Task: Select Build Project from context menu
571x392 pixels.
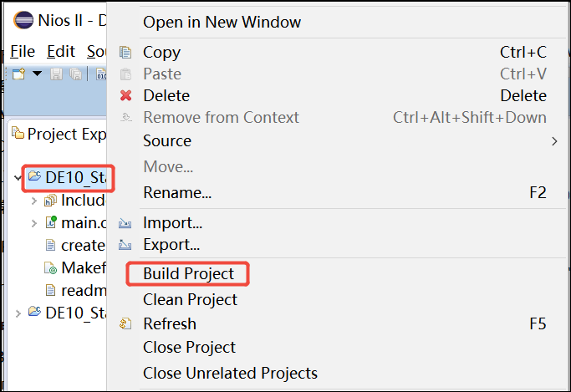Action: (x=195, y=273)
